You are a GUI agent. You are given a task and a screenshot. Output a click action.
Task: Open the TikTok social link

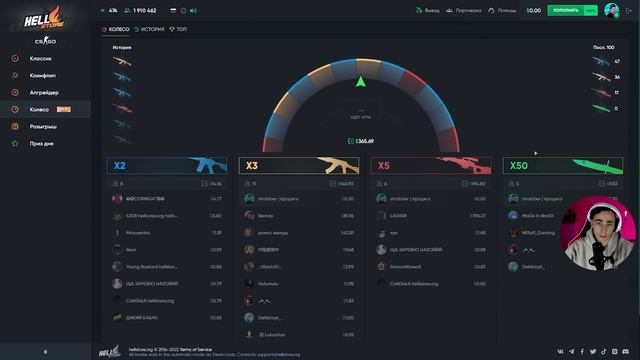tap(604, 351)
